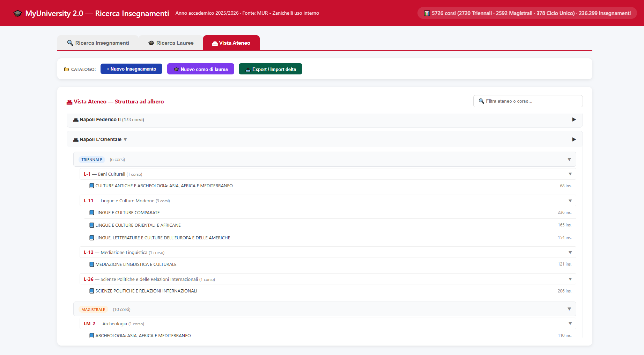Click the bar chart icon in the stats badge
Image resolution: width=644 pixels, height=355 pixels.
(x=427, y=13)
